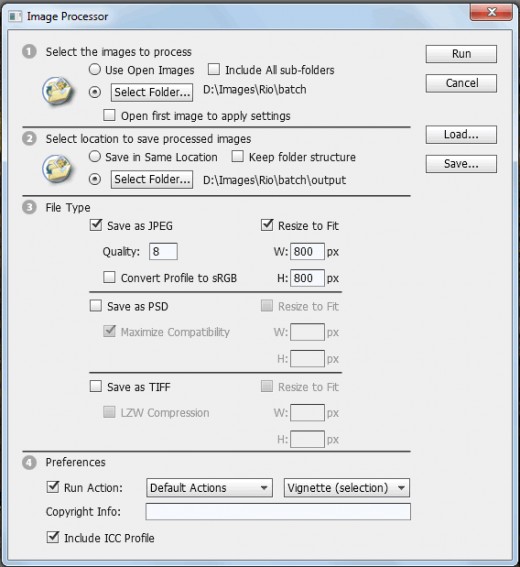Select the Use Open Images radio button

click(x=95, y=69)
